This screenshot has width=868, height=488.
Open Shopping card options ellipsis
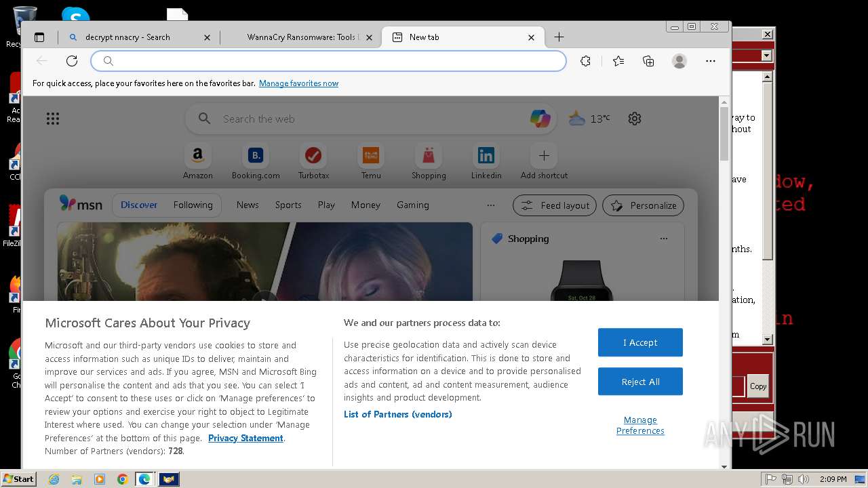pyautogui.click(x=664, y=239)
